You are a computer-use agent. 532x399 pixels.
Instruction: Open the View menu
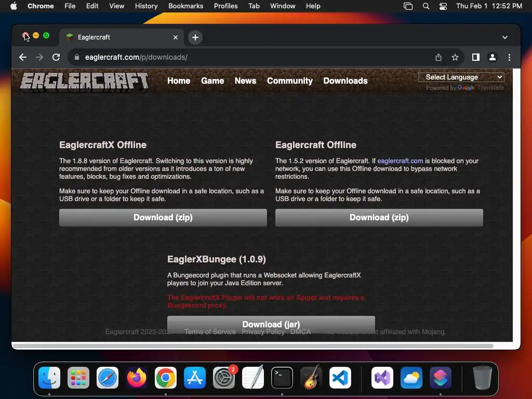(116, 6)
